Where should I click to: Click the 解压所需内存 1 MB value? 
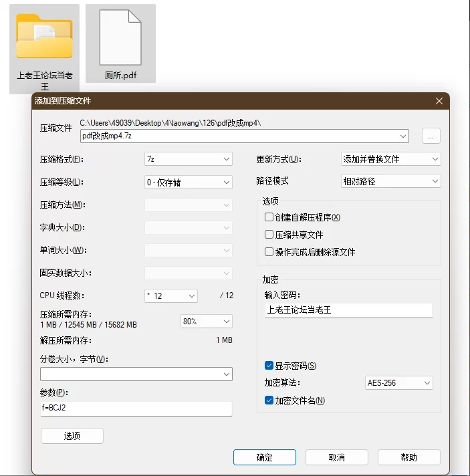pos(225,340)
